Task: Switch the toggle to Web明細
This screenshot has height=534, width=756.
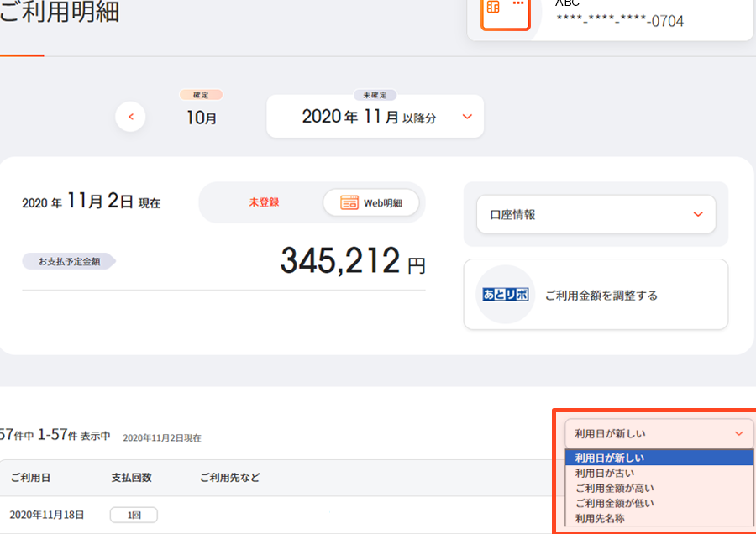Action: click(x=371, y=202)
